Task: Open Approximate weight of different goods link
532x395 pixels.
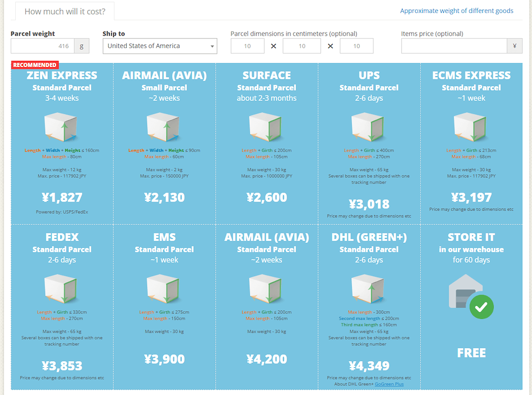Action: coord(457,11)
